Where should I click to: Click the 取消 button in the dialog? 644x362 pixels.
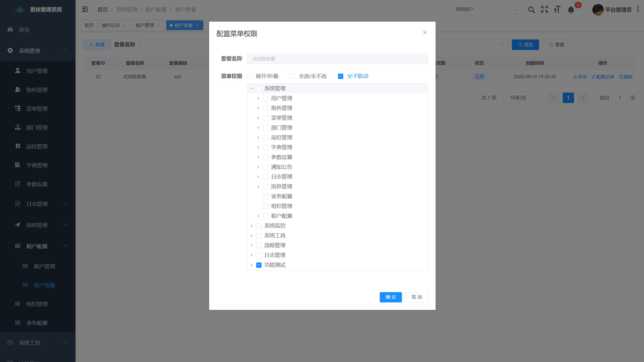[x=416, y=297]
